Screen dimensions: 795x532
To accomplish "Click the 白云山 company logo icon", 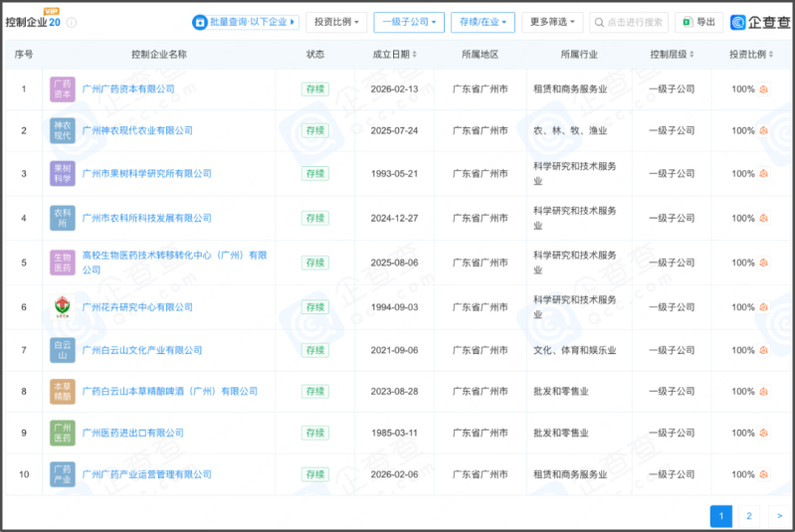I will (63, 351).
